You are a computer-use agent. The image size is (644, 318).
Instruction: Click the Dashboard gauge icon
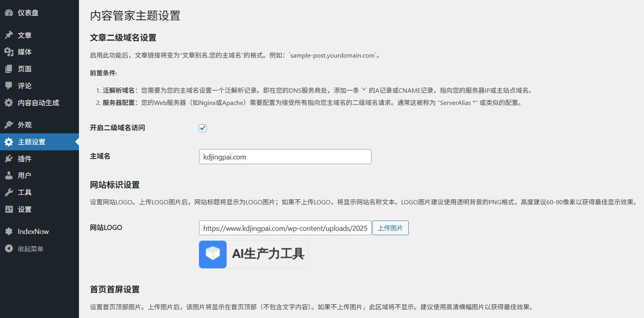pos(9,13)
